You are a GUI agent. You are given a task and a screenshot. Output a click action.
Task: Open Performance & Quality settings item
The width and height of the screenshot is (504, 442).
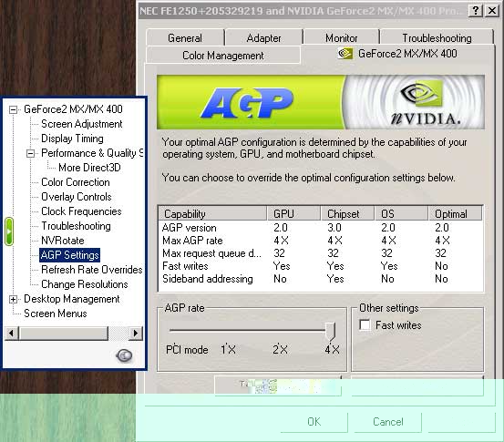pyautogui.click(x=92, y=153)
